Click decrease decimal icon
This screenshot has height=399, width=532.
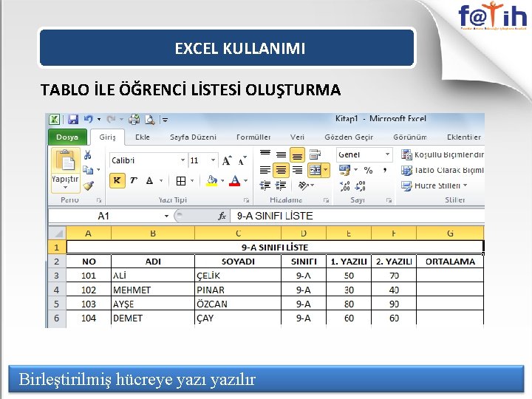tap(360, 185)
